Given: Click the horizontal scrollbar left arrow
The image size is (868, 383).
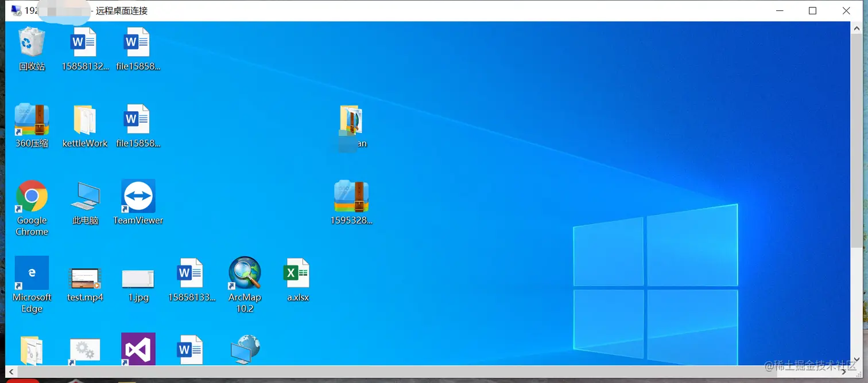Looking at the screenshot, I should click(x=11, y=372).
